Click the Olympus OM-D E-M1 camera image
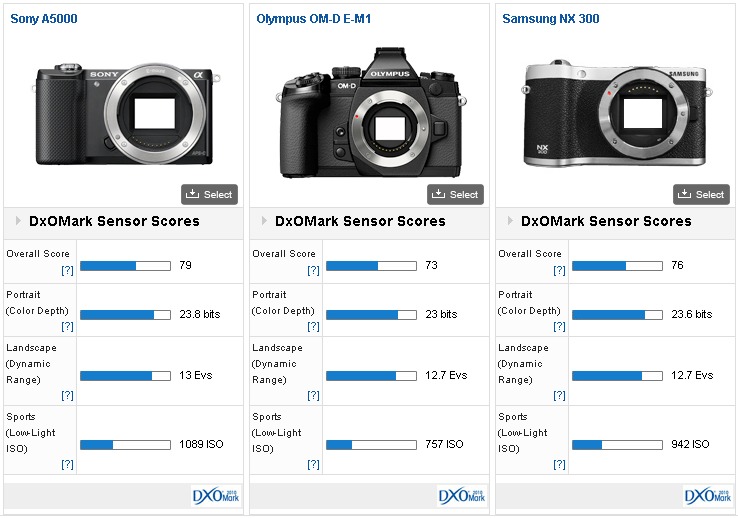 [x=370, y=112]
